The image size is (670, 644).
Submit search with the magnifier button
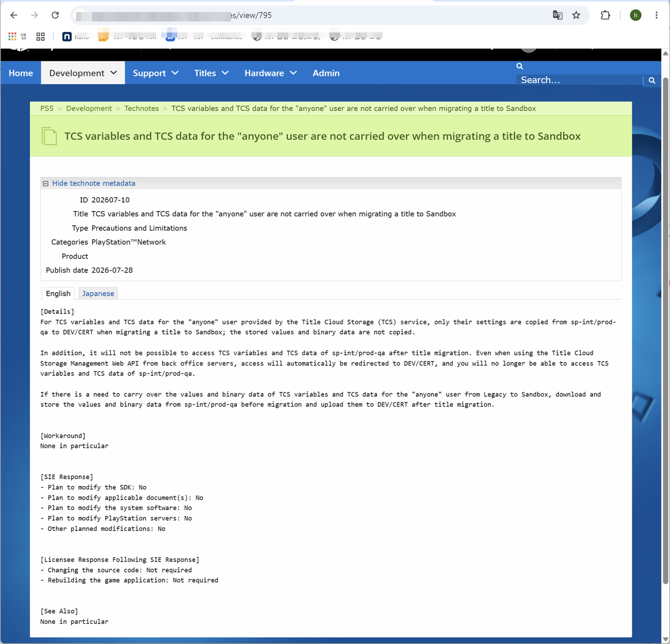(652, 80)
